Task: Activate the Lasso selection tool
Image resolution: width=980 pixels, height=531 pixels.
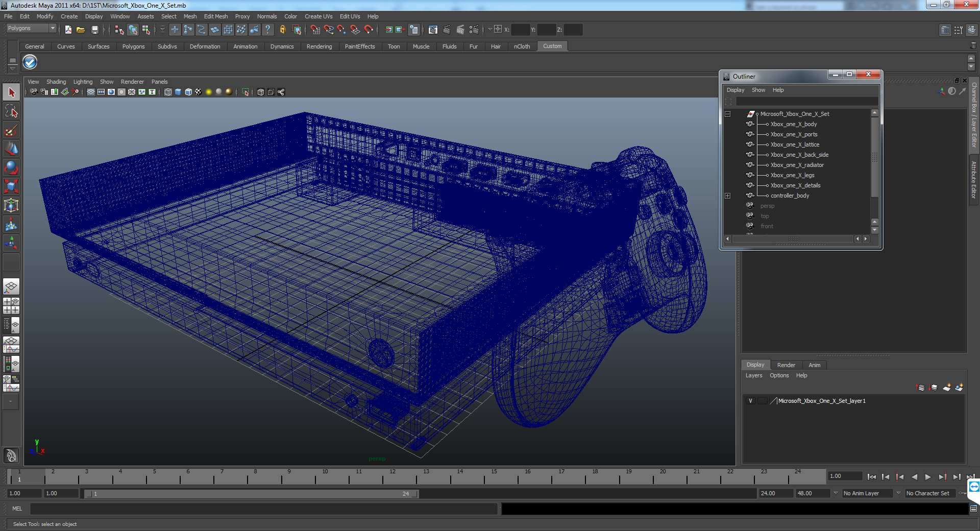Action: click(11, 111)
